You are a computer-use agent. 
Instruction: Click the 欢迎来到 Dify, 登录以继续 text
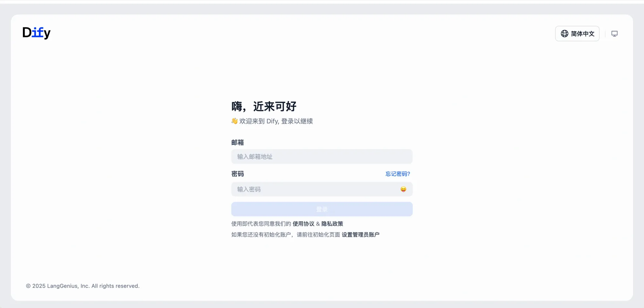[x=272, y=121]
